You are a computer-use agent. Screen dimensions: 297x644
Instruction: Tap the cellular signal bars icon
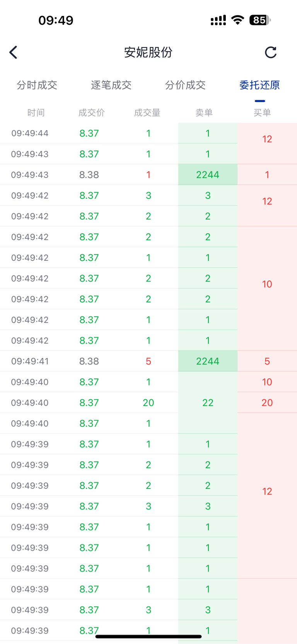coord(218,20)
